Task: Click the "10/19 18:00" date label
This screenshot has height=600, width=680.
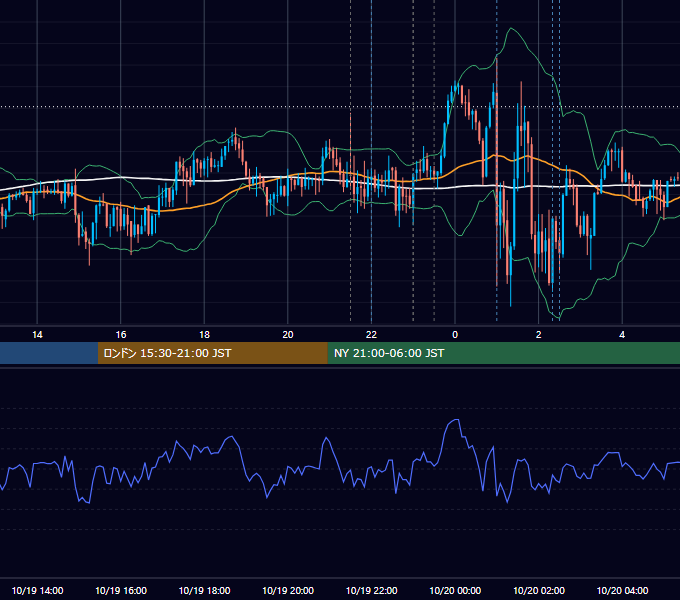Action: (204, 590)
